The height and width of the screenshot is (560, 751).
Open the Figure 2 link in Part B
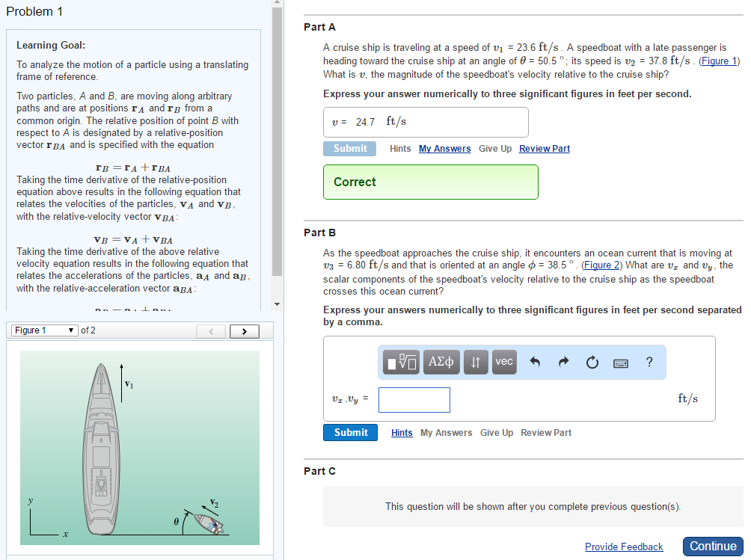click(x=601, y=265)
